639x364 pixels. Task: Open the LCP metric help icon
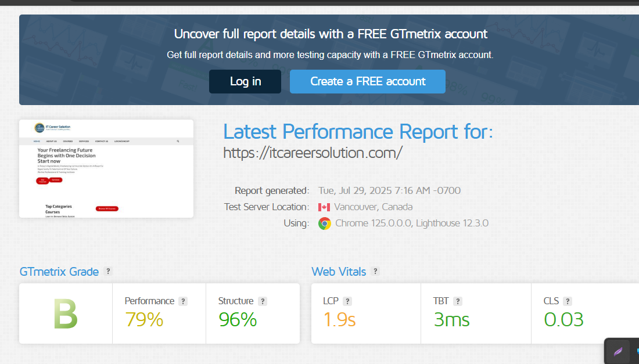coord(347,301)
